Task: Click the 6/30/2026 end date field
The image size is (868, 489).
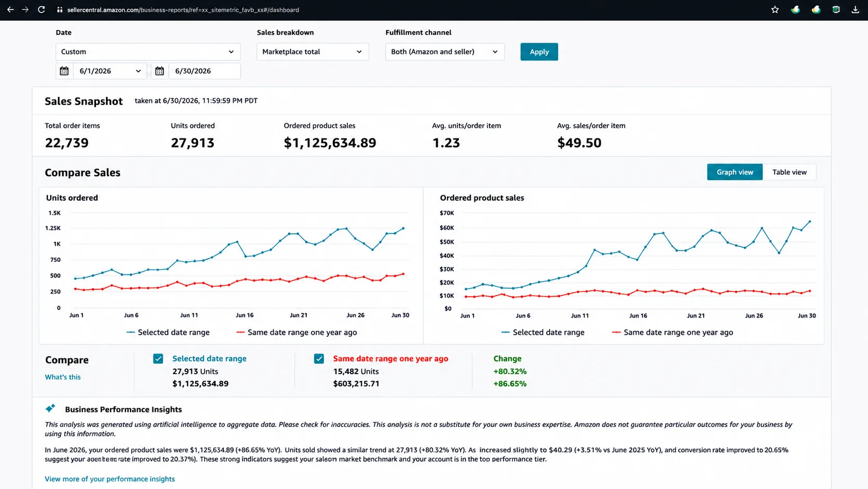Action: coord(205,71)
